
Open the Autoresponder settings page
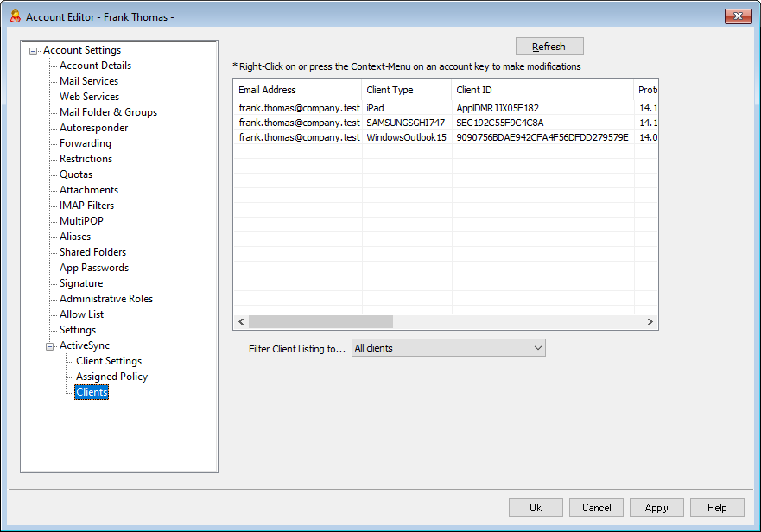coord(93,128)
